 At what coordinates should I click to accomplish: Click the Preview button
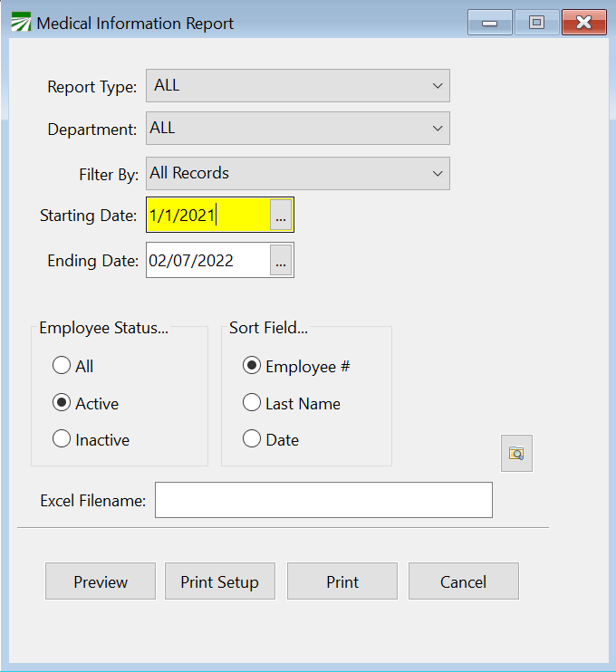click(101, 581)
